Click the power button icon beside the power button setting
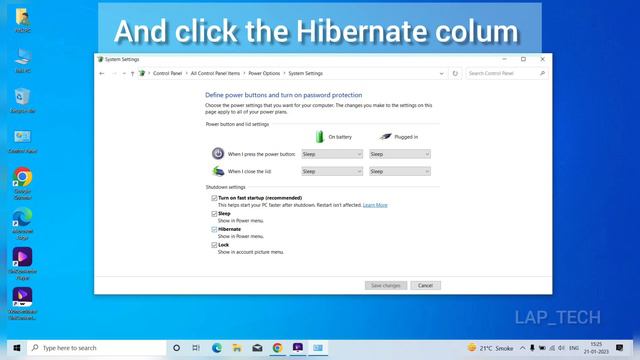Image resolution: width=640 pixels, height=360 pixels. [218, 153]
